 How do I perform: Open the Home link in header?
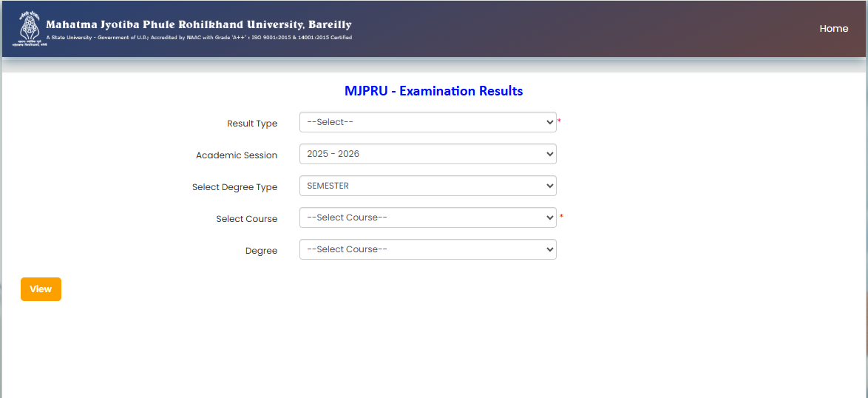click(x=834, y=29)
